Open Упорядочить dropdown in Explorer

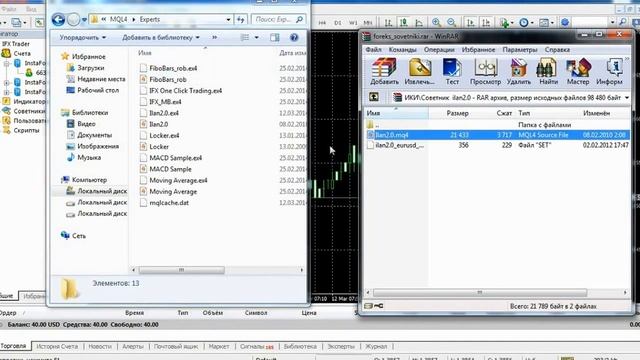[x=83, y=38]
